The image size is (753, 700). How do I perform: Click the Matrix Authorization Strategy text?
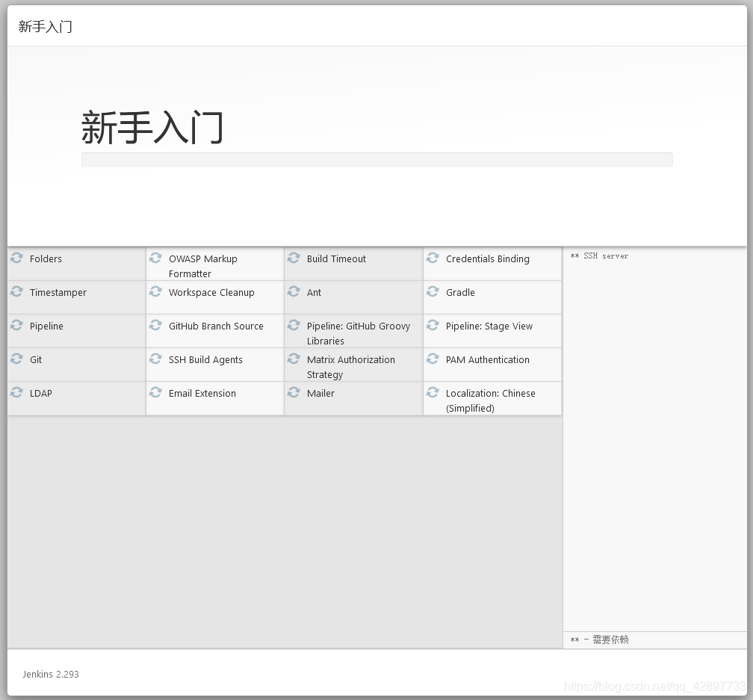click(x=350, y=367)
